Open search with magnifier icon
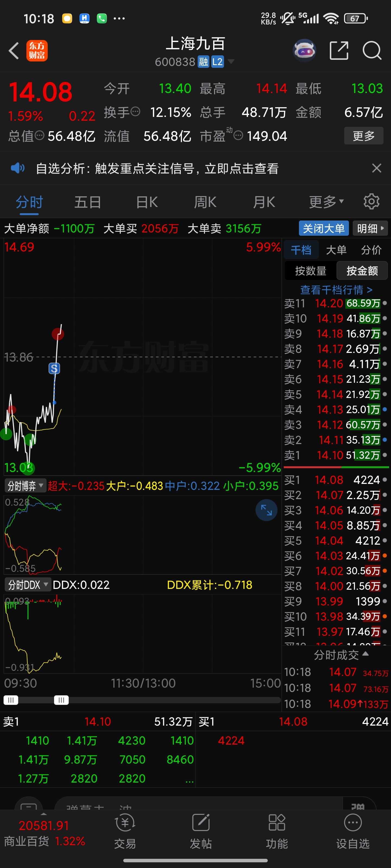Image resolution: width=391 pixels, height=868 pixels. 372,50
